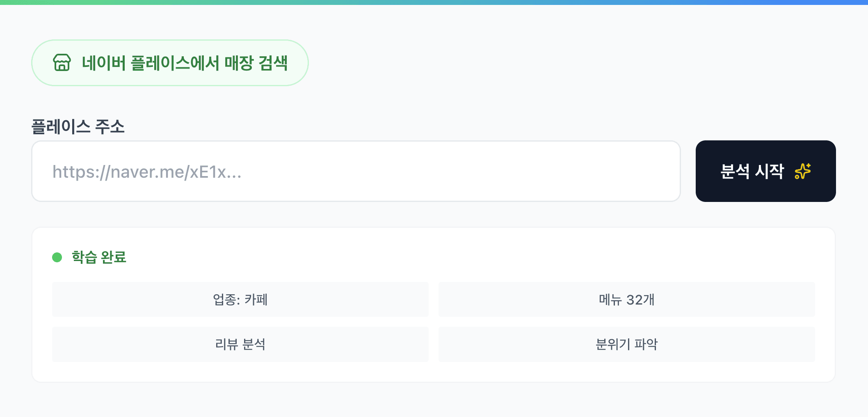Click the https://naver.me placeholder text
Viewport: 868px width, 417px height.
pos(147,172)
